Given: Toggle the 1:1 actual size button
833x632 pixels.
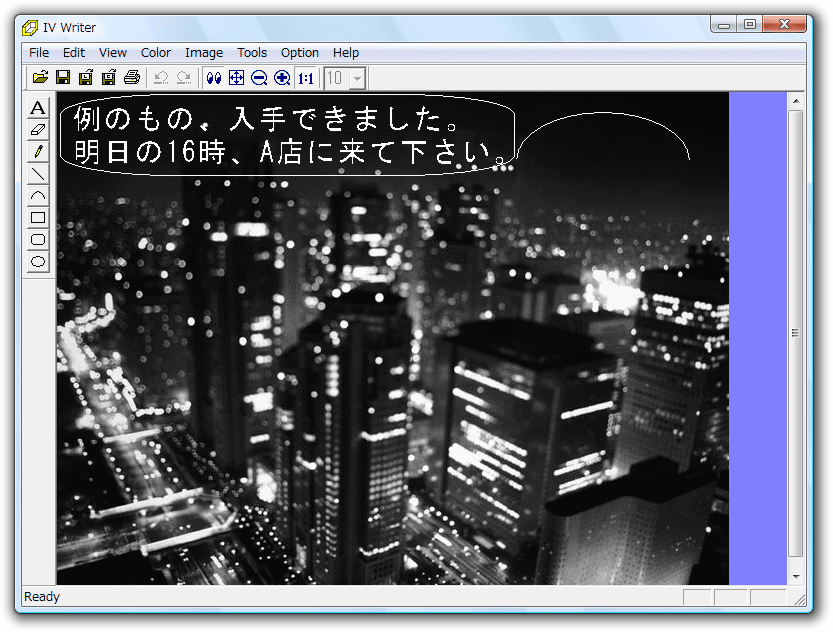Looking at the screenshot, I should click(x=305, y=78).
